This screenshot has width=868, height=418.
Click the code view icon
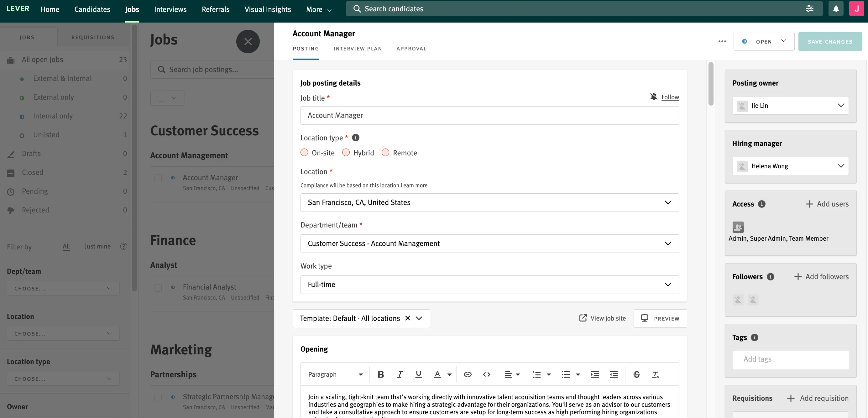pyautogui.click(x=487, y=374)
